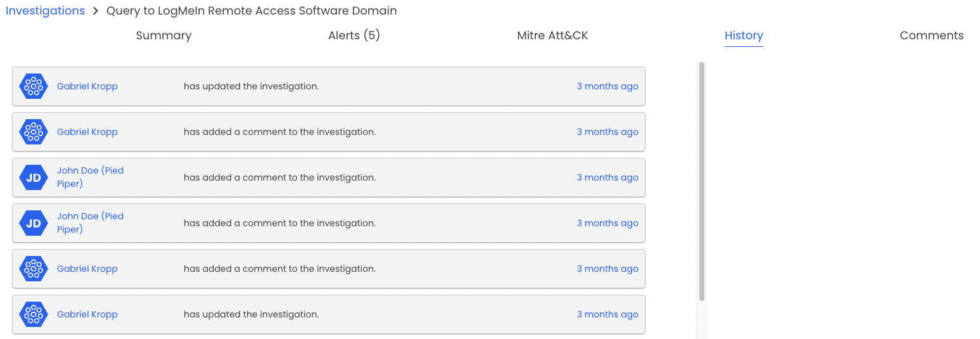Switch to the Alerts (5) tab

(354, 35)
